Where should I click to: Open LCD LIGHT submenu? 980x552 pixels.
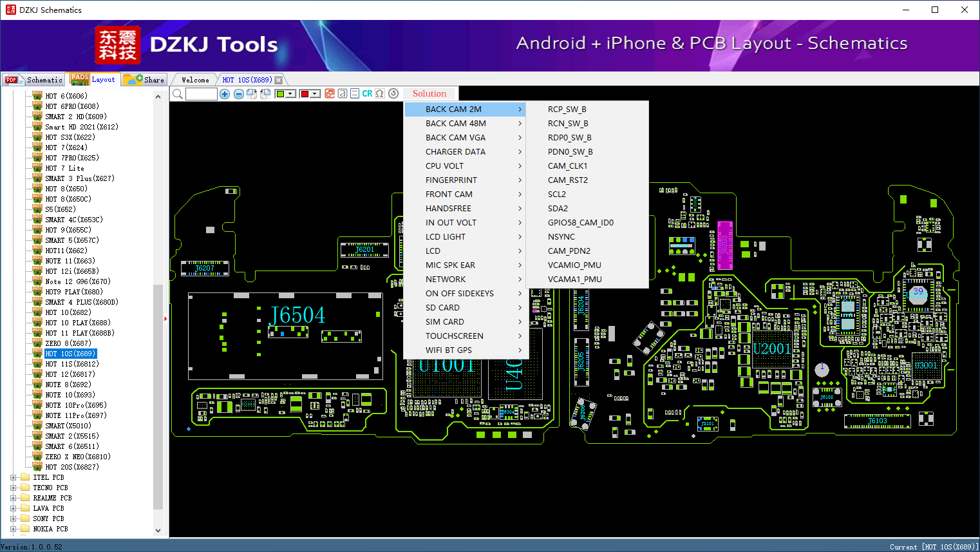click(x=466, y=237)
